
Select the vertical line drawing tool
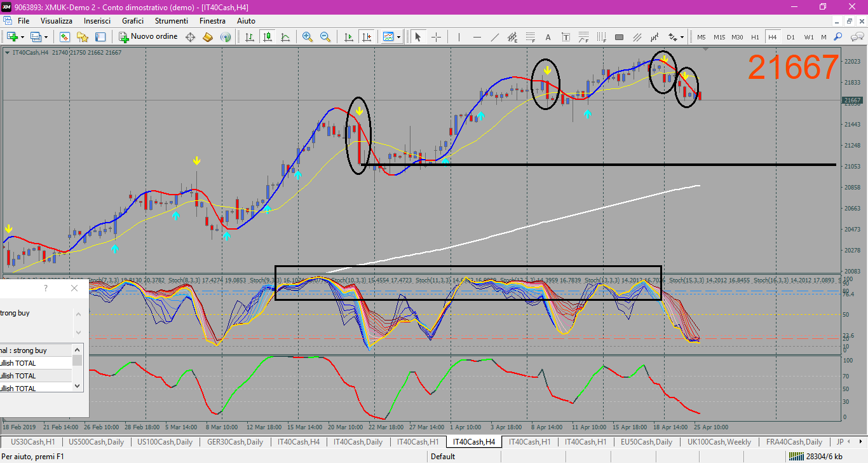tap(459, 37)
